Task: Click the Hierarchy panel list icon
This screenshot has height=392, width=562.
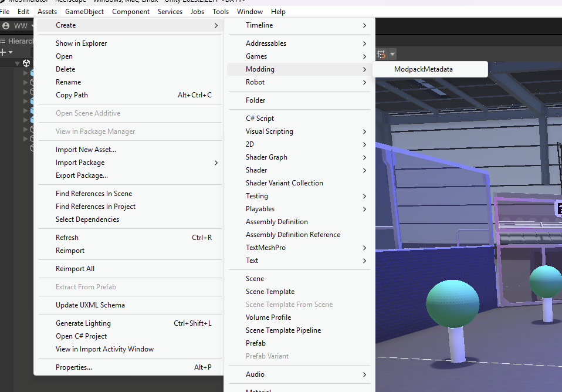Action: pyautogui.click(x=3, y=40)
